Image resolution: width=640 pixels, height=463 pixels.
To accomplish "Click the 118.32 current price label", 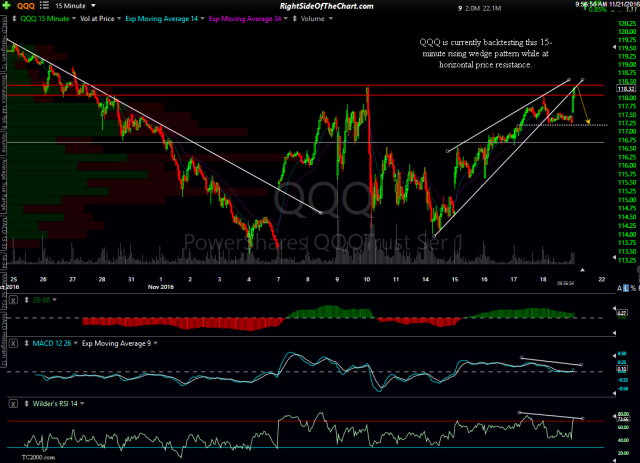I will (x=626, y=89).
